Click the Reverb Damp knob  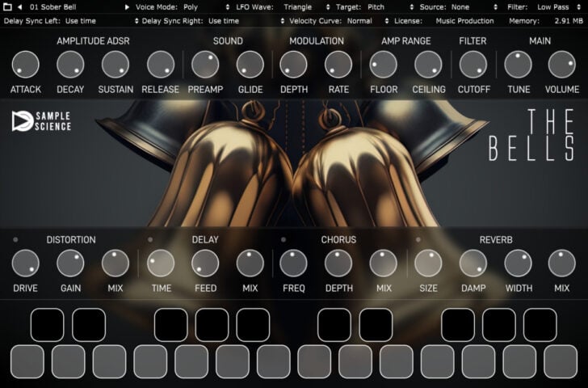point(473,263)
